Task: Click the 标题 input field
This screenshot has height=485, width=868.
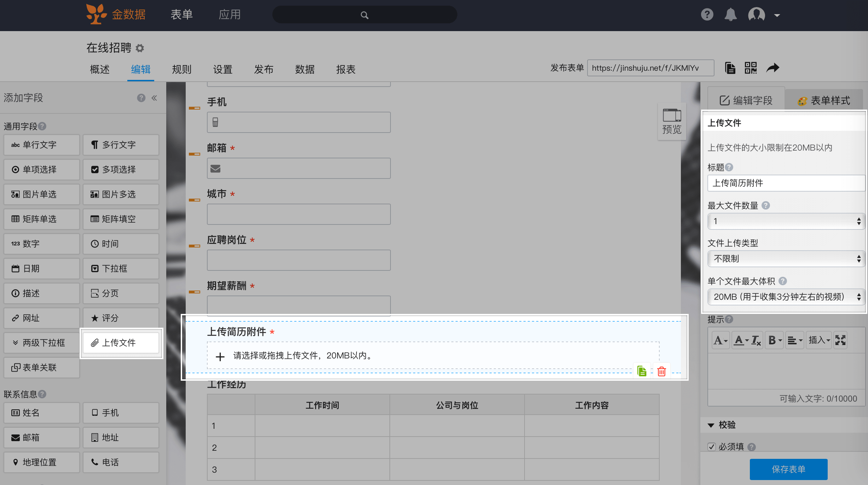Action: pos(786,183)
